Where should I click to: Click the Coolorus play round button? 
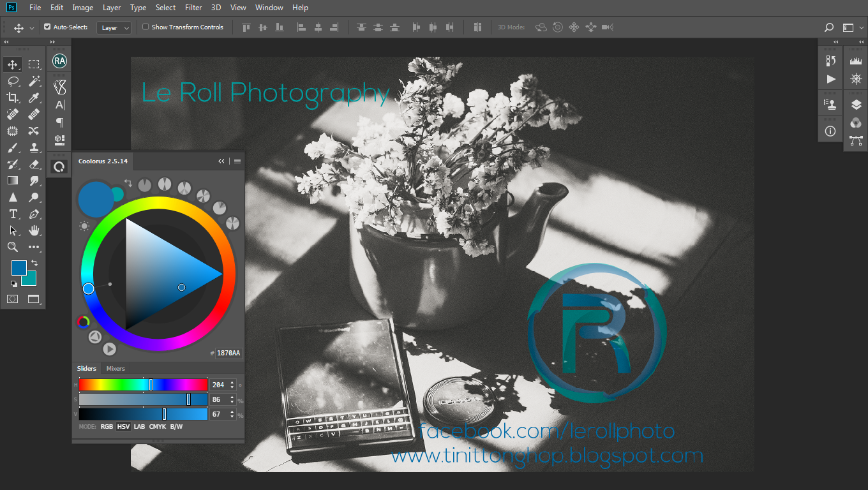coord(110,349)
